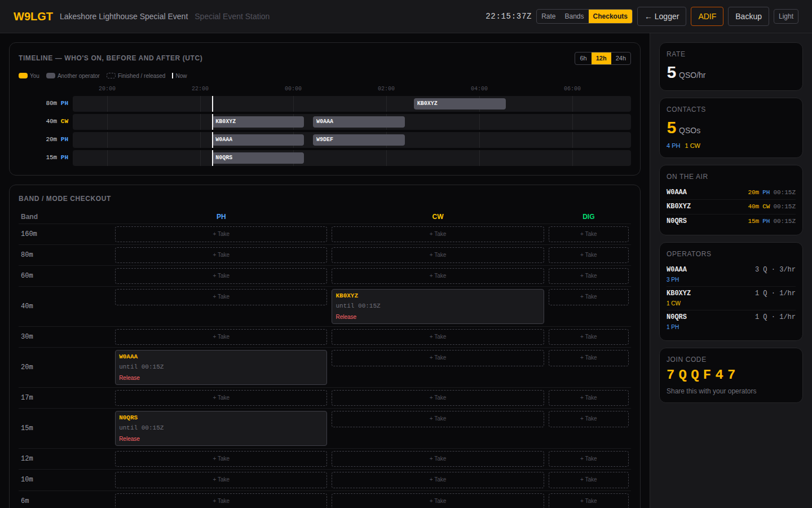812x508 pixels.
Task: Take the 160m DIG slot
Action: (589, 234)
